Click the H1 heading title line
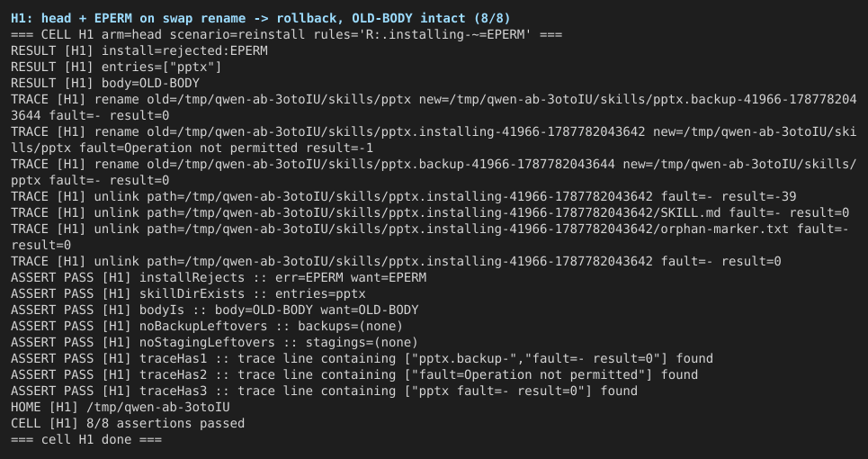This screenshot has width=868, height=459. (260, 18)
